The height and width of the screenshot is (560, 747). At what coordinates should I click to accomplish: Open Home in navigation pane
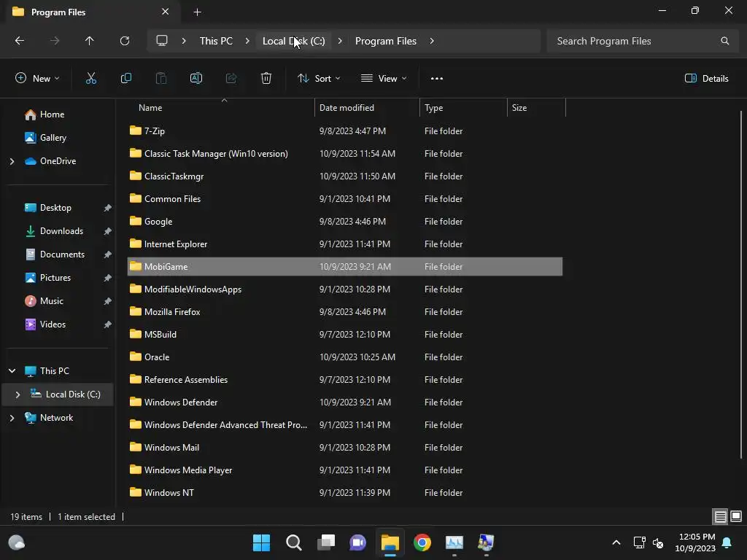52,114
